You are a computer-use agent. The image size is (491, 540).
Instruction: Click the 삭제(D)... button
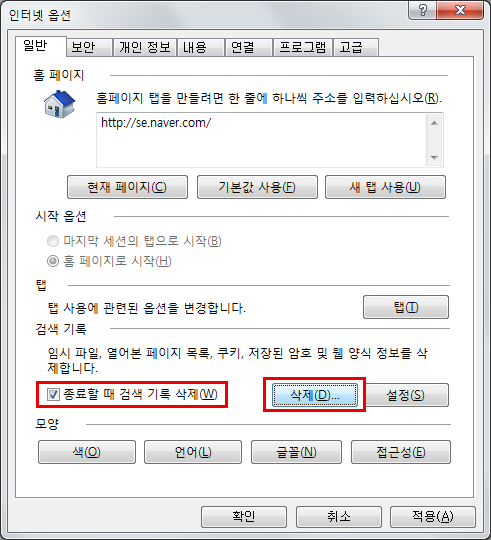[x=315, y=395]
